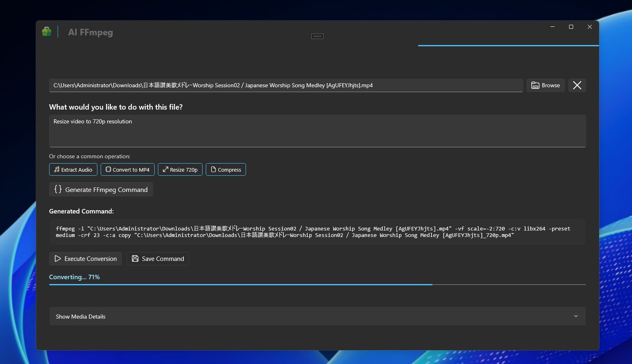Click the diagonal arrow icon on Resize 720p

tap(165, 169)
